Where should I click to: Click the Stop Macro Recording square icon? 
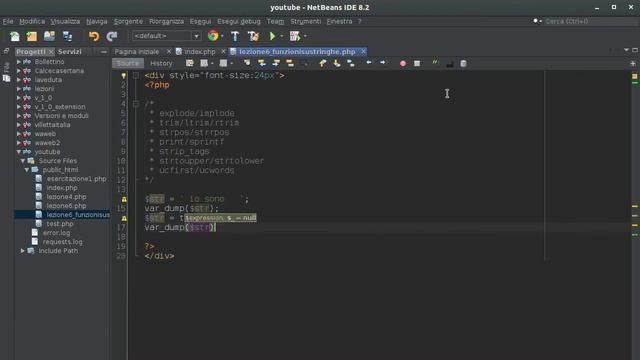tap(417, 63)
